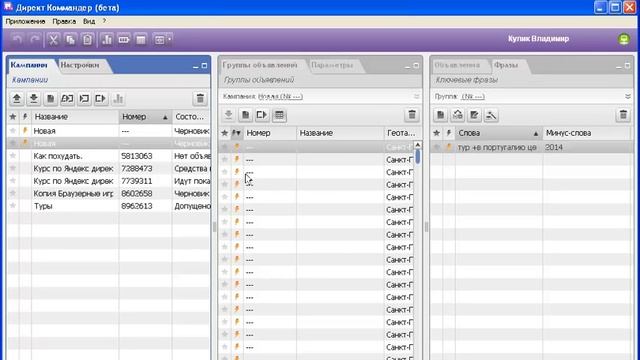The image size is (640, 360).
Task: Click the second icon in the phrases toolbar
Action: click(457, 115)
